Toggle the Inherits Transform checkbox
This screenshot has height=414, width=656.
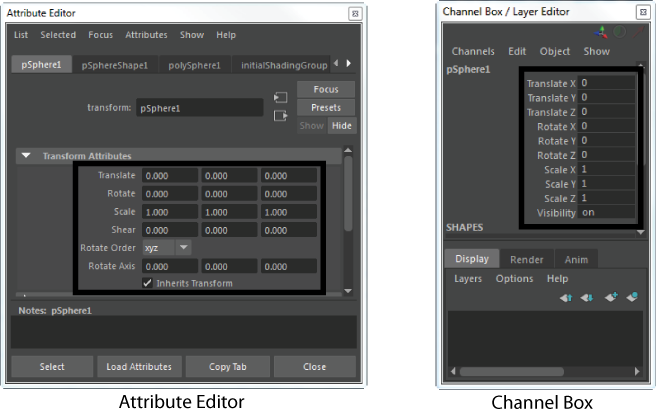tap(147, 283)
